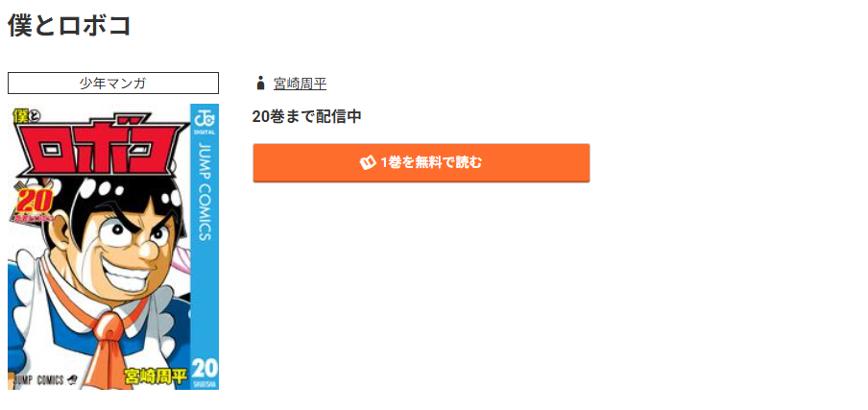Click the page heading 僕とロボコ
This screenshot has height=410, width=868.
(69, 25)
